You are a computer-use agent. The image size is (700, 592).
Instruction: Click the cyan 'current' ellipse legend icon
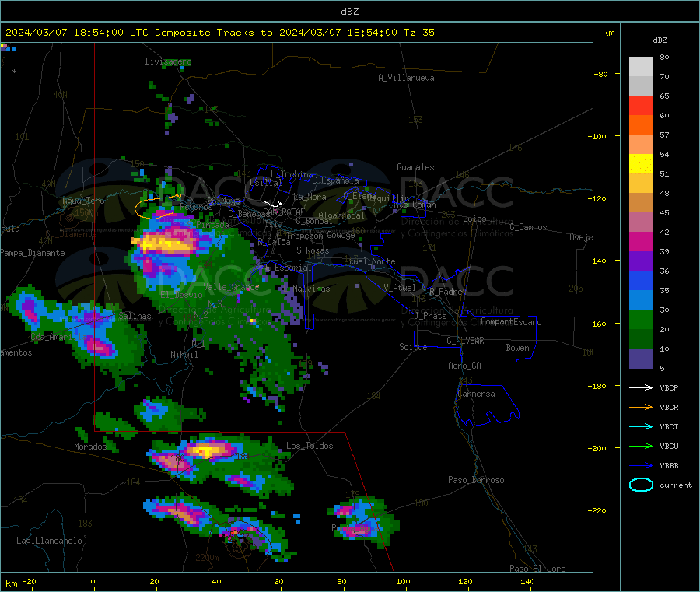coord(641,485)
